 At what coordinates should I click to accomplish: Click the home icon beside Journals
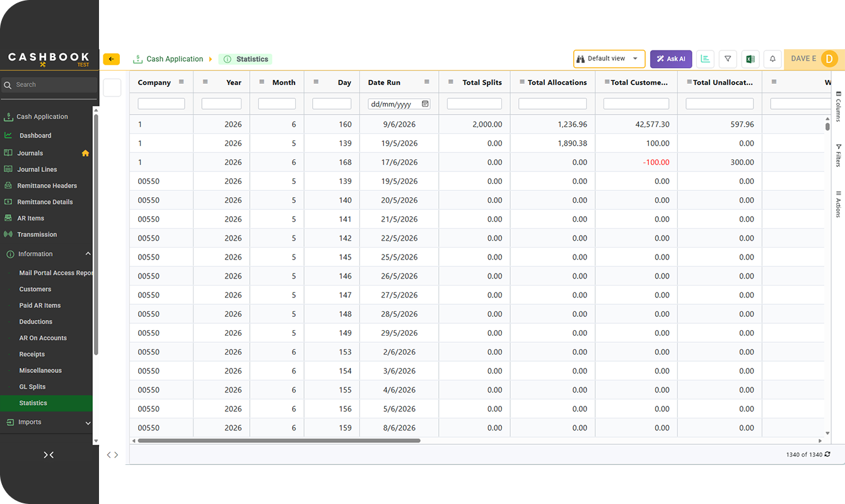point(86,153)
